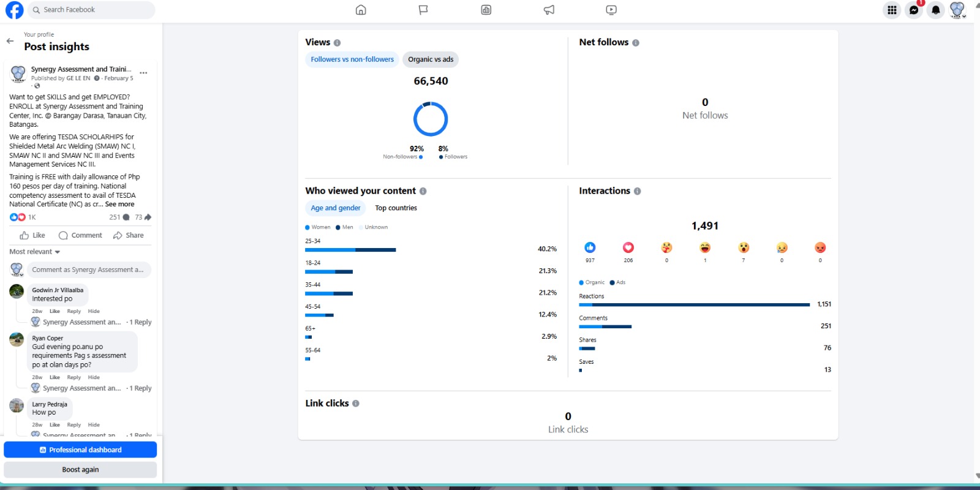Open the Notifications bell
Viewport: 980px width, 490px height.
(x=936, y=10)
